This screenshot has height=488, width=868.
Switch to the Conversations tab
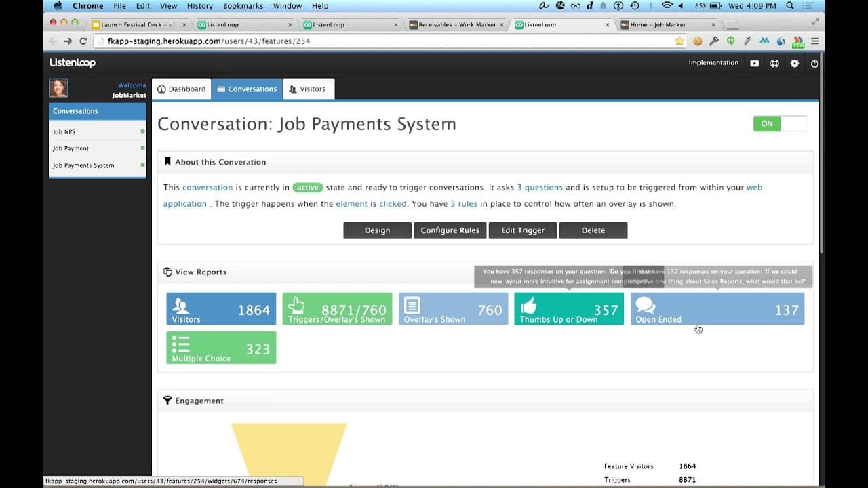tap(247, 89)
